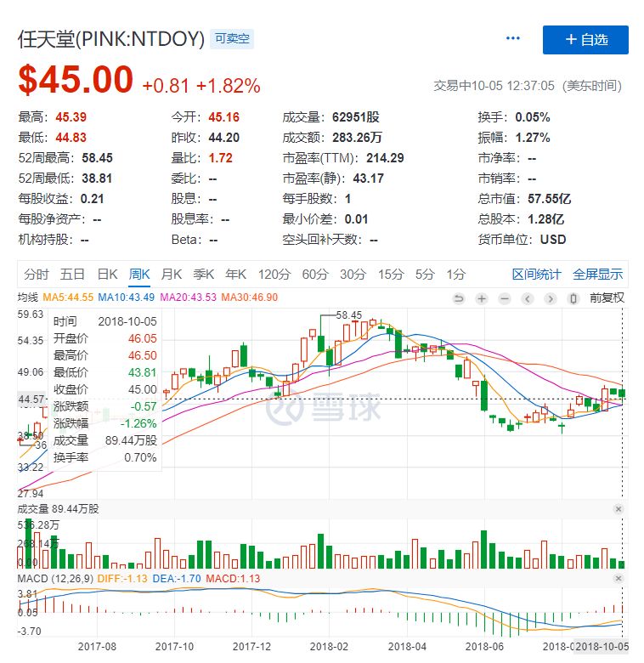Switch to the 分时 chart tab

37,275
